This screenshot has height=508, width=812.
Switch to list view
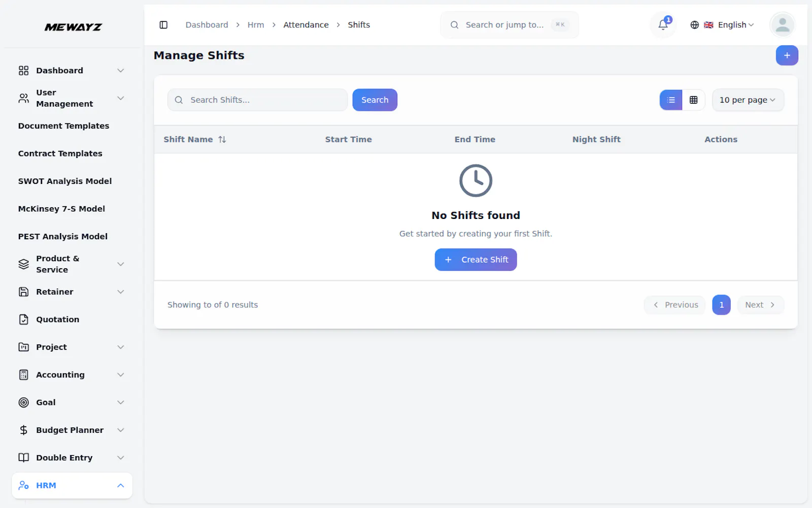click(671, 100)
